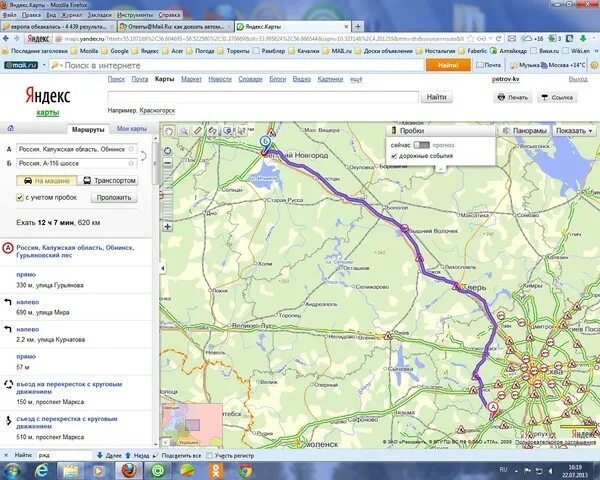The image size is (600, 480).
Task: Toggle 'Подсветить все' in find bar
Action: pyautogui.click(x=178, y=456)
